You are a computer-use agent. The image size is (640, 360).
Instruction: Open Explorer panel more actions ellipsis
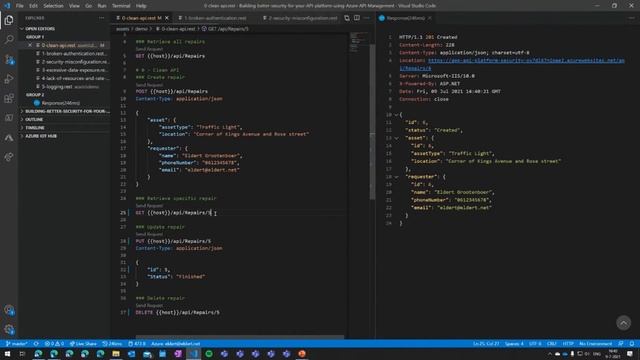101,18
